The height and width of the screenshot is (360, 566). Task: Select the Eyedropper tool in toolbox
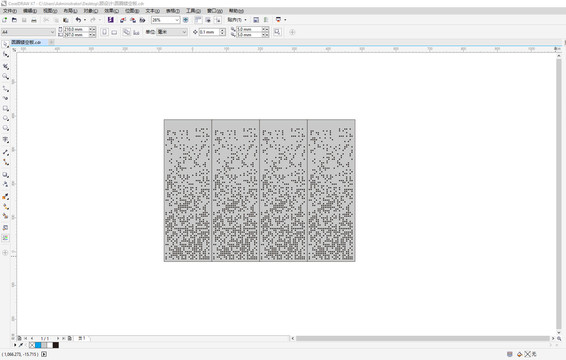pos(5,197)
